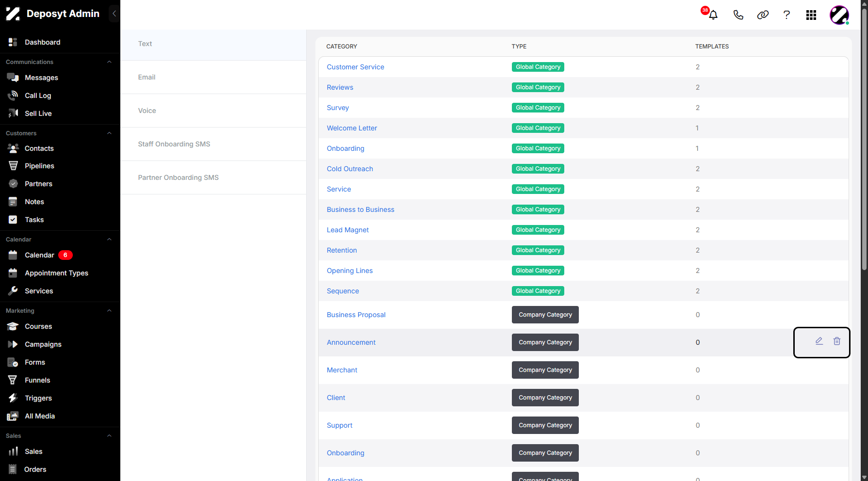Open the Retention category link

pyautogui.click(x=342, y=250)
